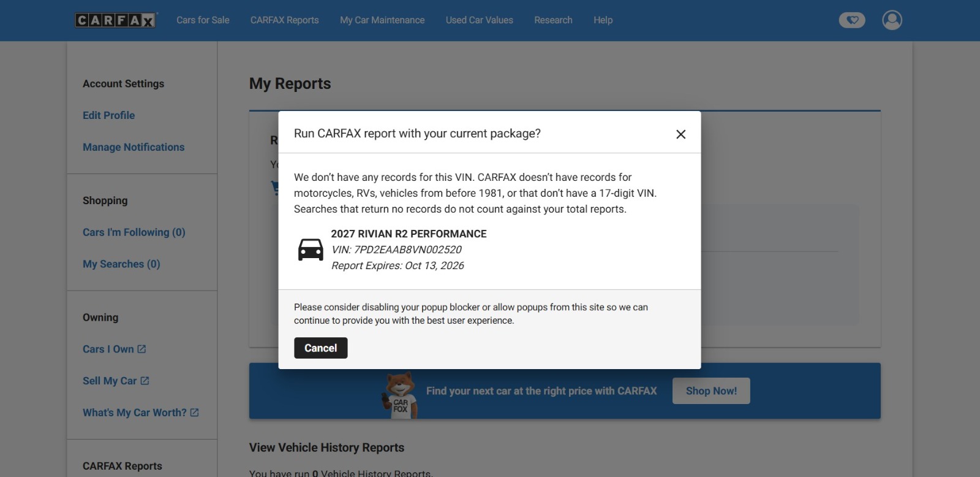Open the Sell My Car link

(110, 381)
